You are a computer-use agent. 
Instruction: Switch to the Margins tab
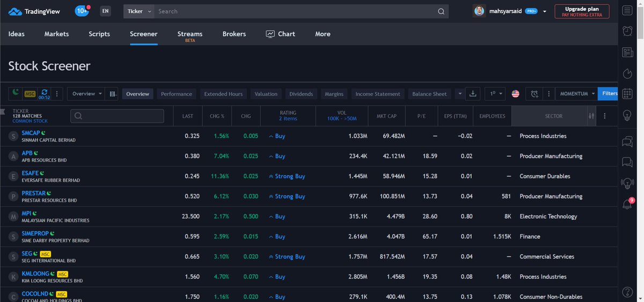334,94
